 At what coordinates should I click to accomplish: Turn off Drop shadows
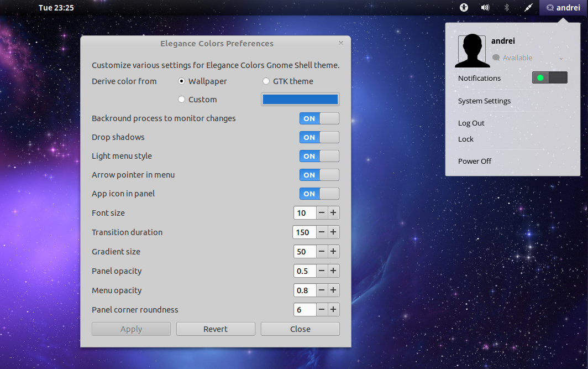coord(319,137)
